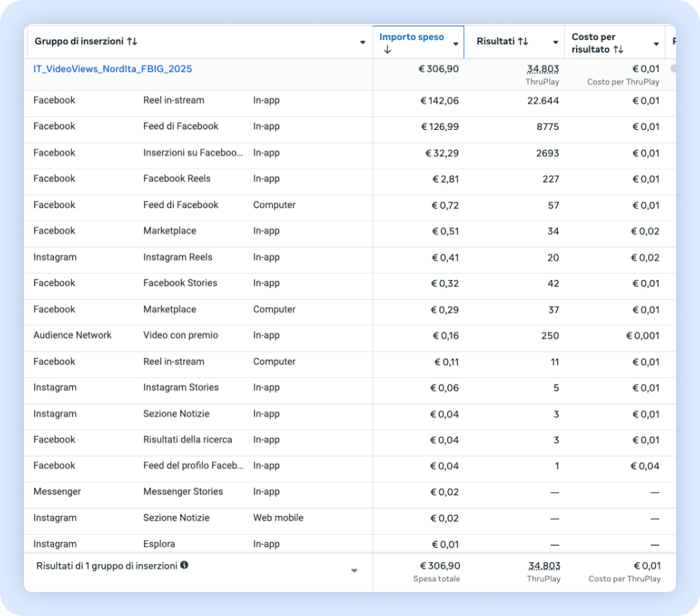Click the Messenger Stories placement row
700x616 pixels.
(183, 491)
